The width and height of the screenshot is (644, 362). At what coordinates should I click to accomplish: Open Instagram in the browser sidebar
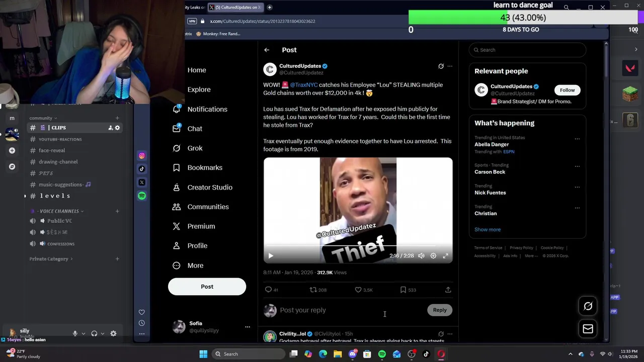pos(142,156)
